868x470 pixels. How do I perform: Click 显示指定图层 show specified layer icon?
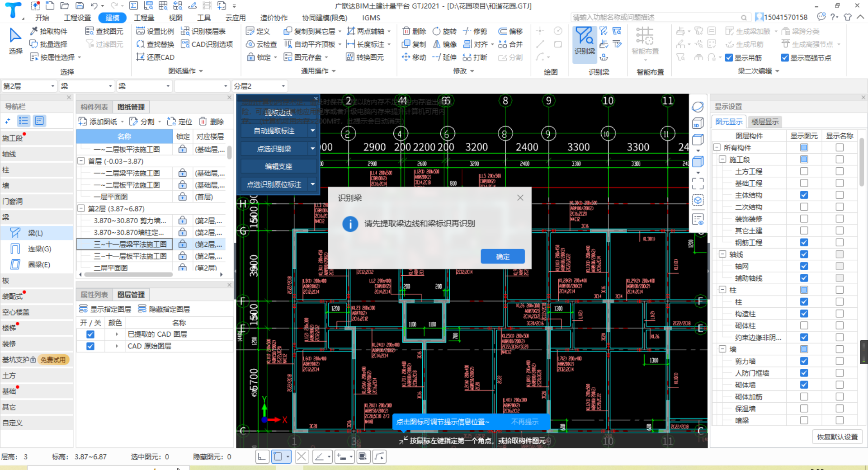tap(105, 309)
